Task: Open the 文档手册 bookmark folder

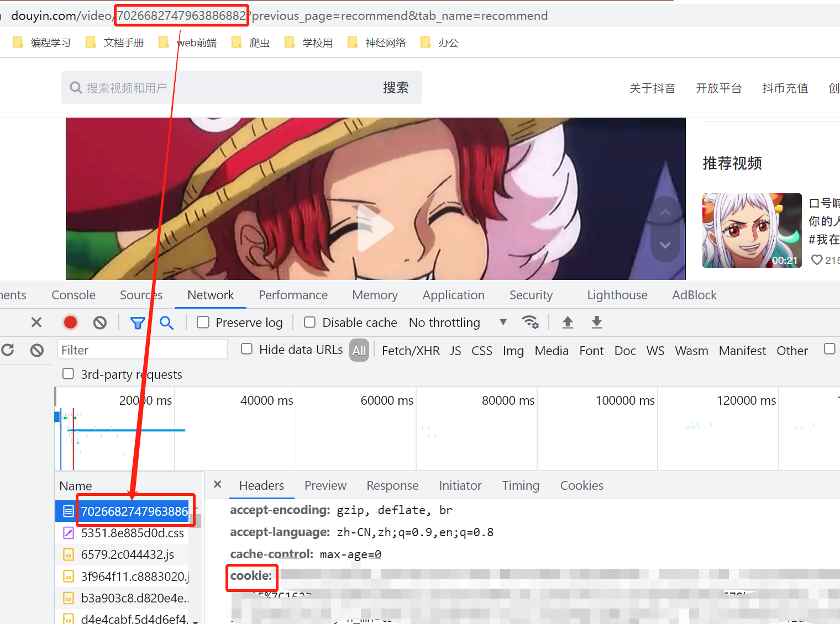Action: 114,43
